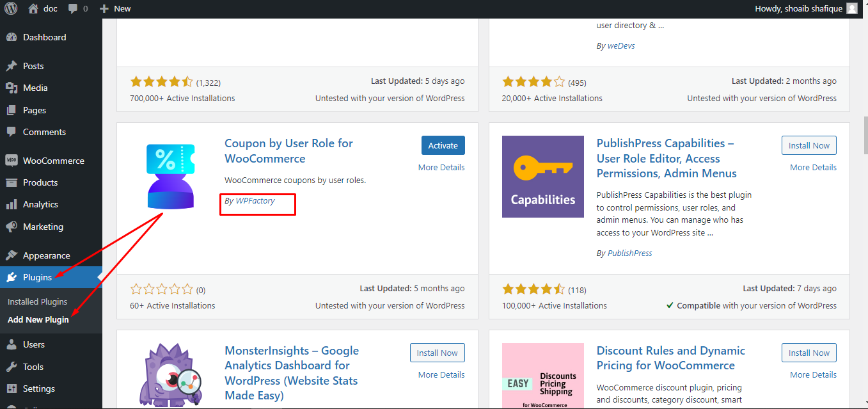Click the 495 ratings star row

click(x=533, y=82)
